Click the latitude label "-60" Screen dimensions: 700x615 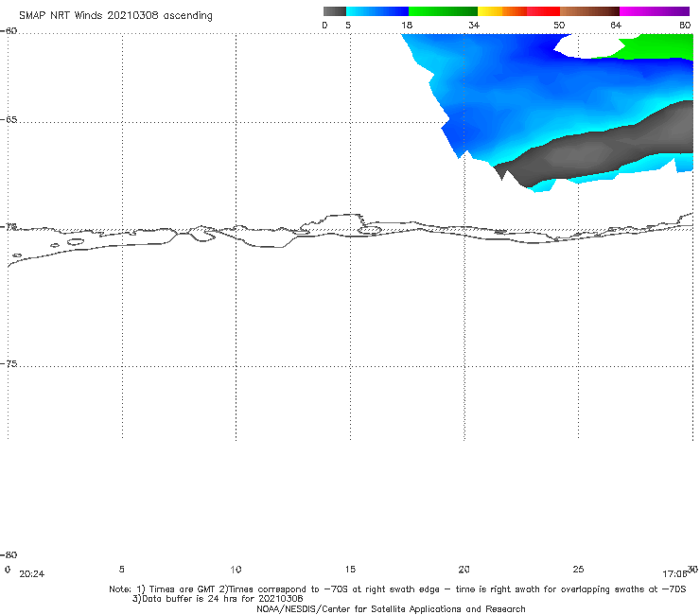pos(9,31)
